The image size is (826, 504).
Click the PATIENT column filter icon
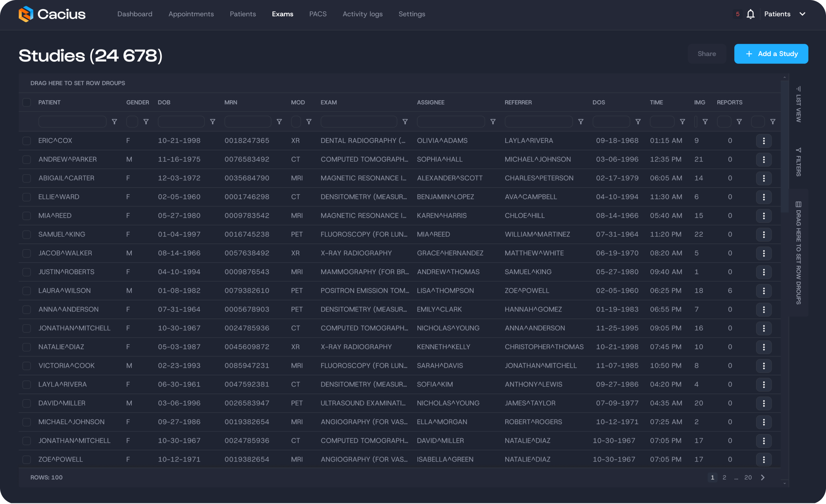(x=114, y=122)
